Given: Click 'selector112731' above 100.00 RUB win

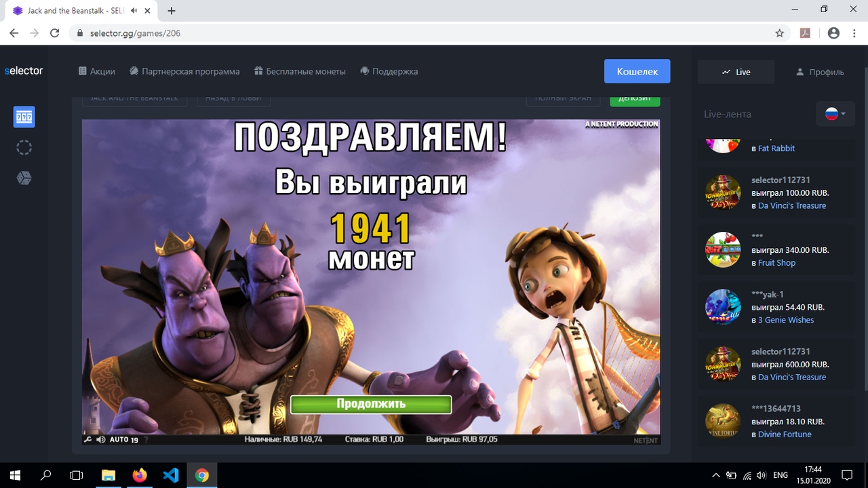Looking at the screenshot, I should click(781, 180).
